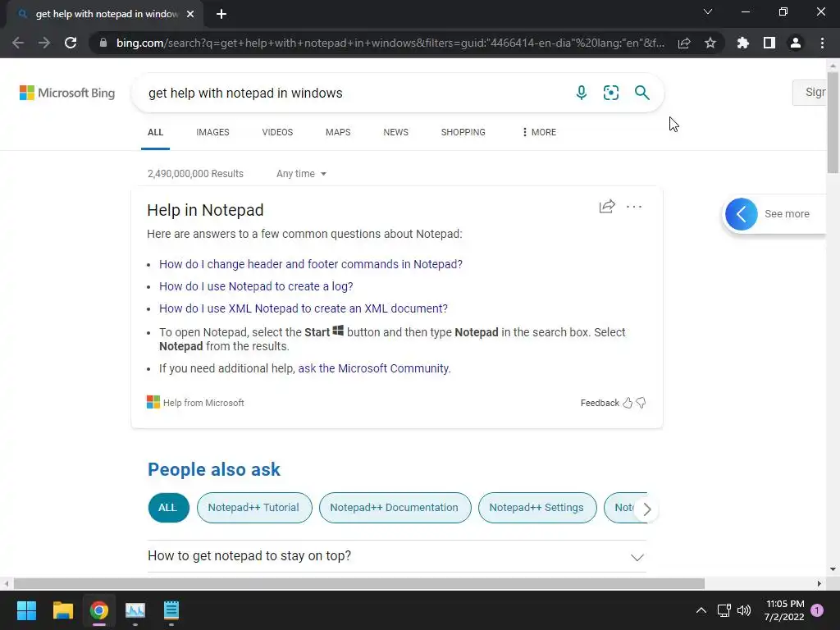This screenshot has height=630, width=840.
Task: Switch to VIDEOS tab
Action: tap(277, 132)
